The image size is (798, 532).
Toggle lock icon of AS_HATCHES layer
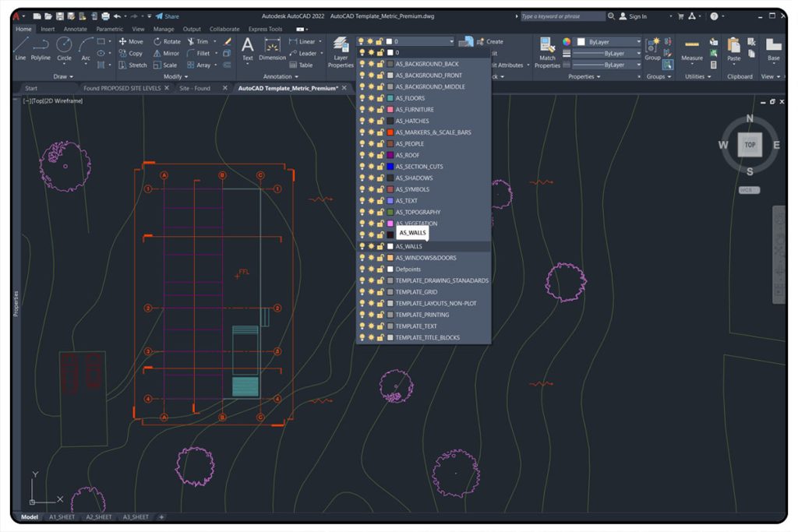coord(380,121)
